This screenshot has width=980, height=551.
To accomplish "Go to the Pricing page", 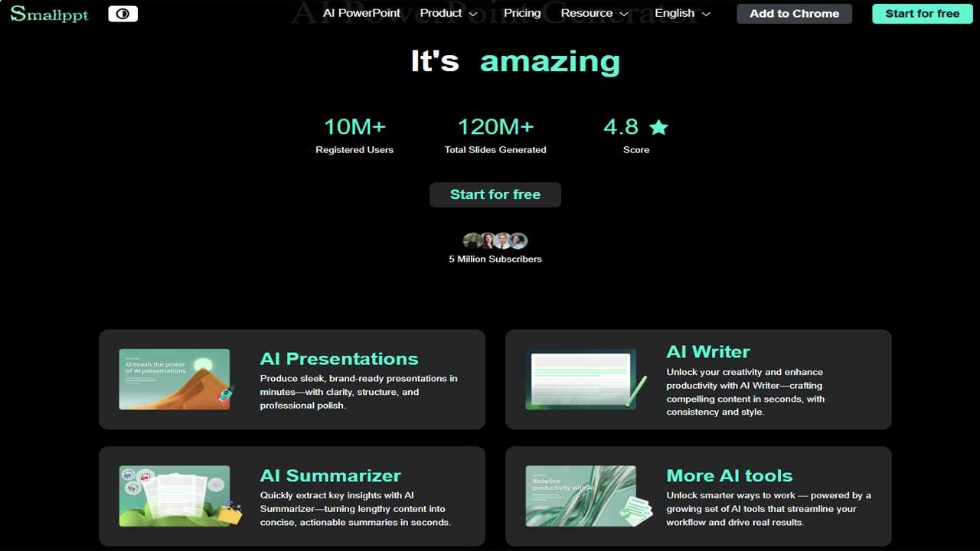I will tap(522, 13).
